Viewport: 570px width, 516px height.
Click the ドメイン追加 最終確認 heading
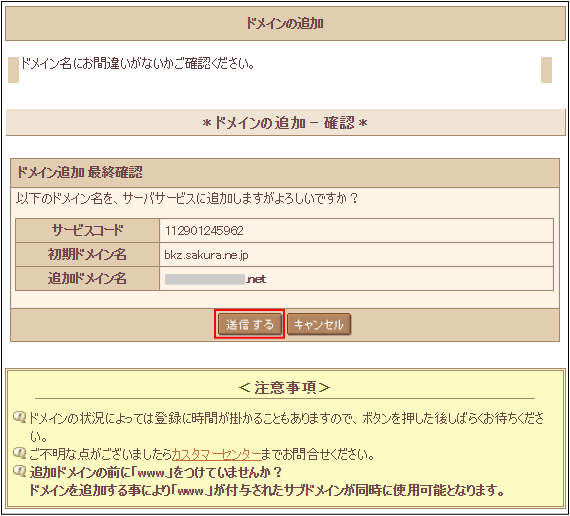[x=80, y=172]
